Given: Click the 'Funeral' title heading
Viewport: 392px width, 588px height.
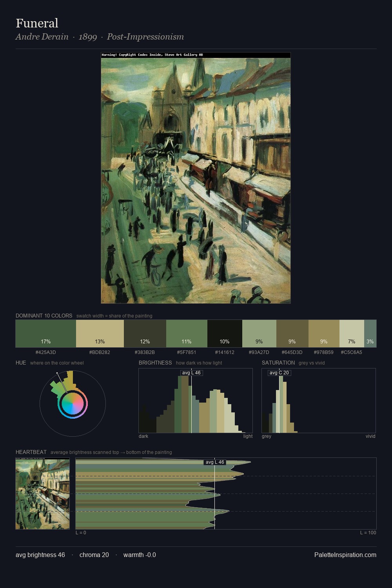Looking at the screenshot, I should point(37,23).
